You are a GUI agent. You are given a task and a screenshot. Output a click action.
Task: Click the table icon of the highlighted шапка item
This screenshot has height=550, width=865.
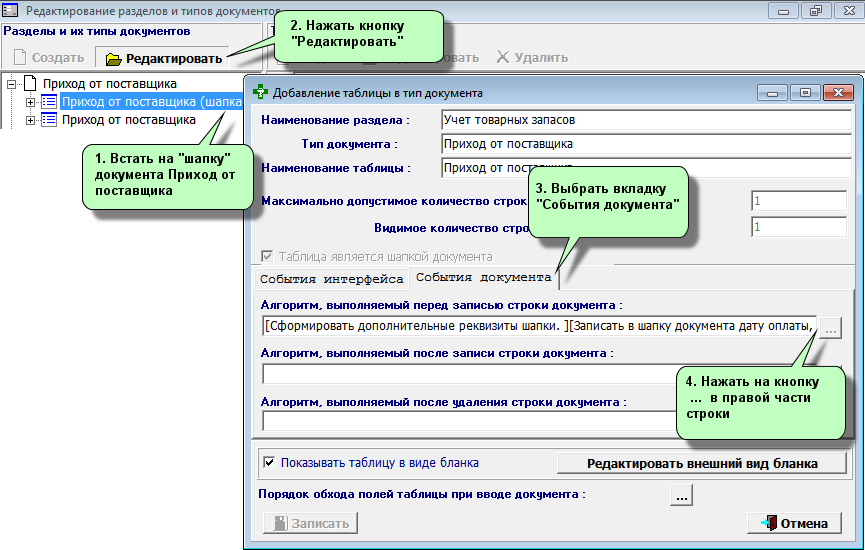(49, 102)
